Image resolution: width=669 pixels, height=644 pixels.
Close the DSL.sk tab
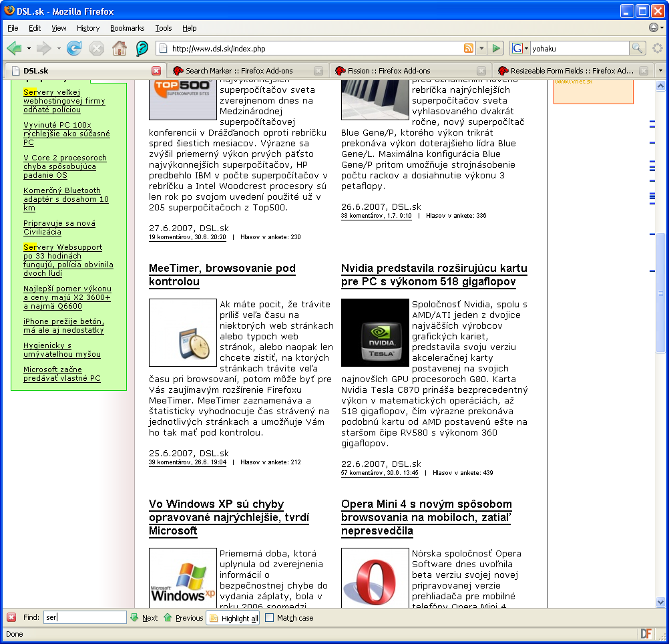click(156, 71)
